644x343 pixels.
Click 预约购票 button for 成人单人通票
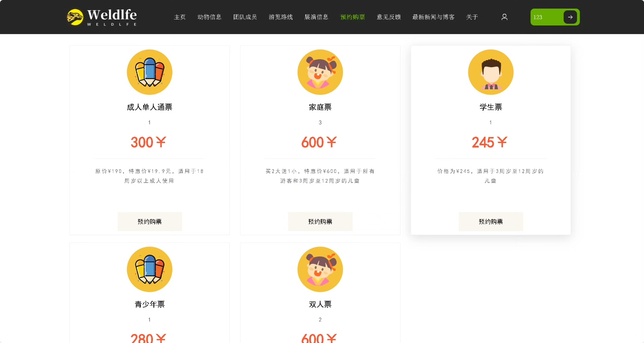[150, 221]
